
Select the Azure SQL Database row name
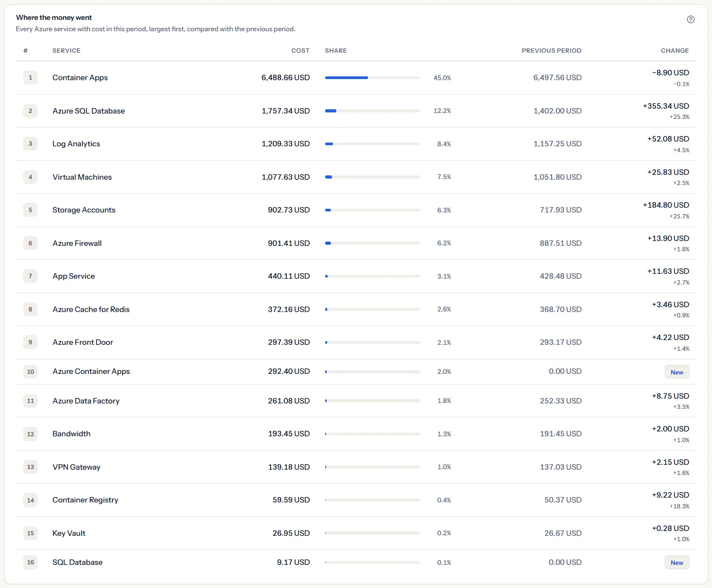(89, 111)
